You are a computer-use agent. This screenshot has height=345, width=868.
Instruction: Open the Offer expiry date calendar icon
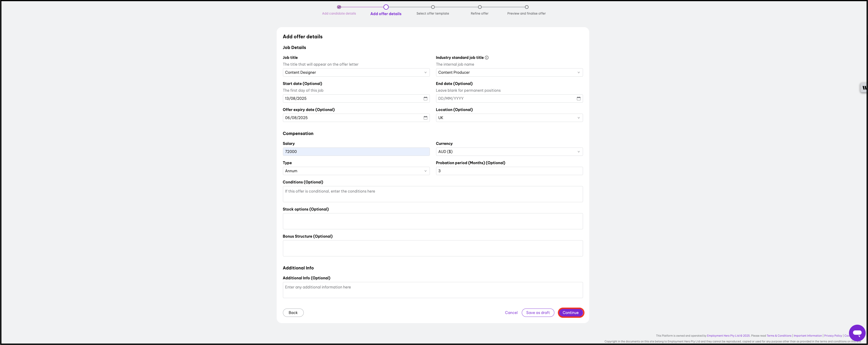click(x=425, y=118)
